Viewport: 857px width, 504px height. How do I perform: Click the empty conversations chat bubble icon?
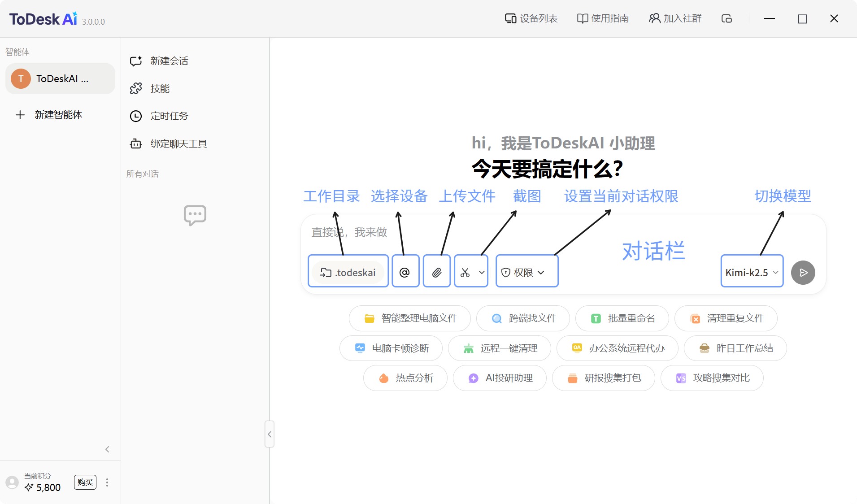(x=195, y=215)
